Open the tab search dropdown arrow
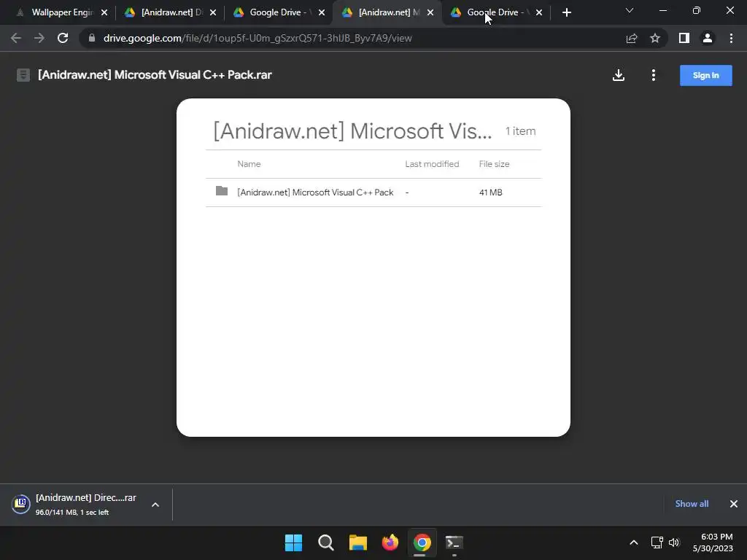 tap(630, 10)
